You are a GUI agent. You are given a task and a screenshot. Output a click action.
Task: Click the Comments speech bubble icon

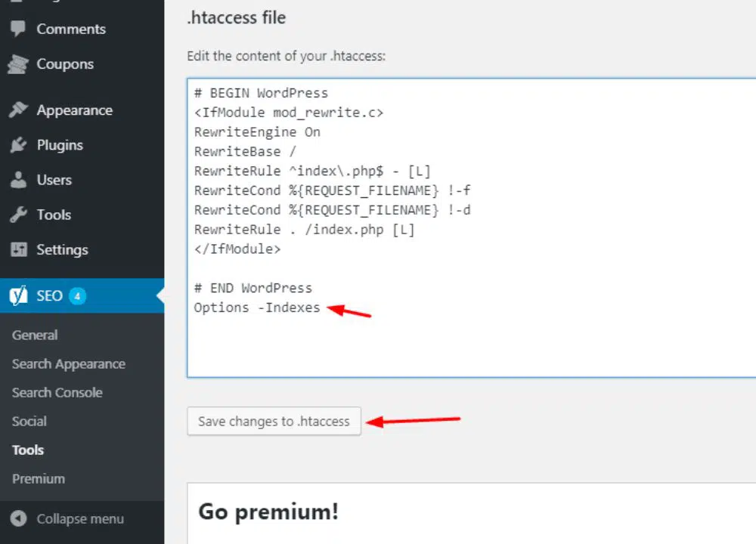click(18, 29)
